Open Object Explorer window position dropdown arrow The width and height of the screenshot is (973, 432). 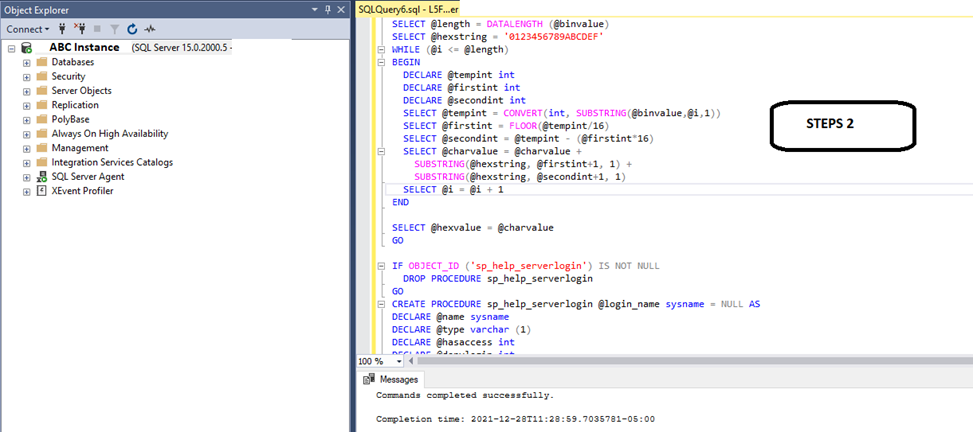click(x=315, y=10)
